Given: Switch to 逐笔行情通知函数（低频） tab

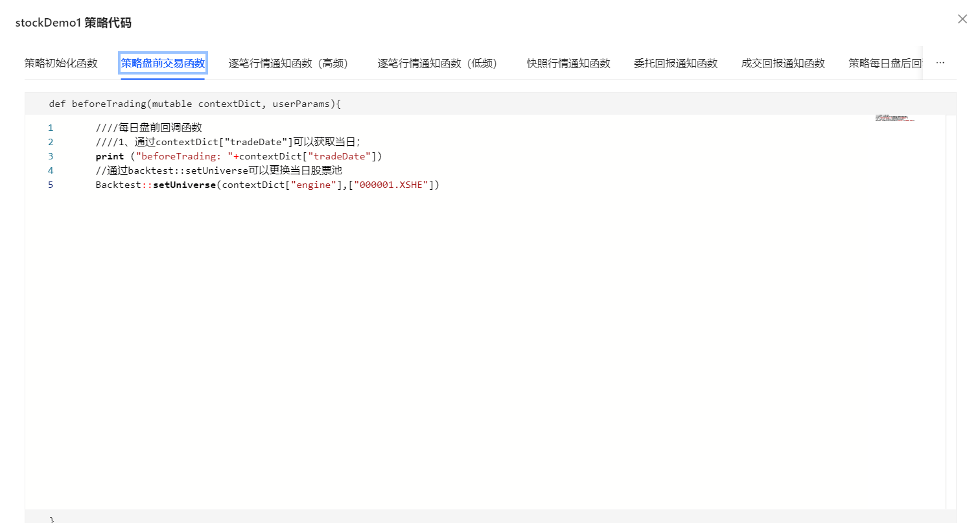Looking at the screenshot, I should [x=441, y=63].
